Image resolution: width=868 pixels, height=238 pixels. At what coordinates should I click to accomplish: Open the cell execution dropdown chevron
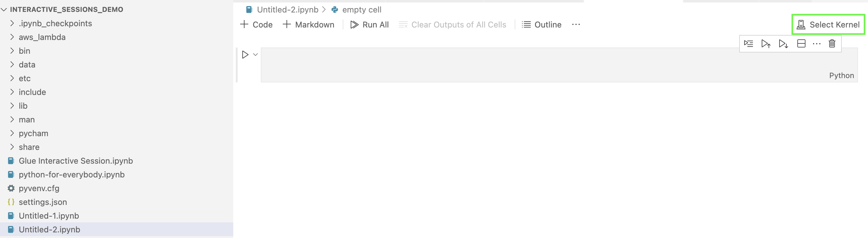point(255,54)
